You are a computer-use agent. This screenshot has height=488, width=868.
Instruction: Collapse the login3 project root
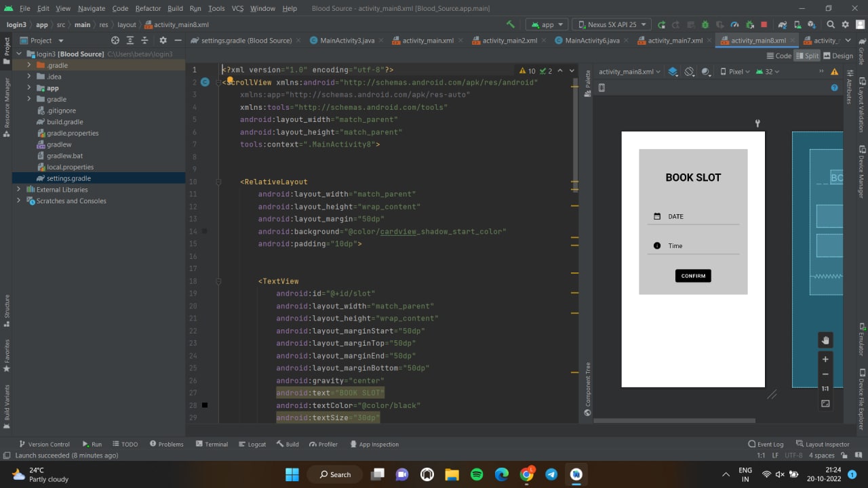click(18, 54)
